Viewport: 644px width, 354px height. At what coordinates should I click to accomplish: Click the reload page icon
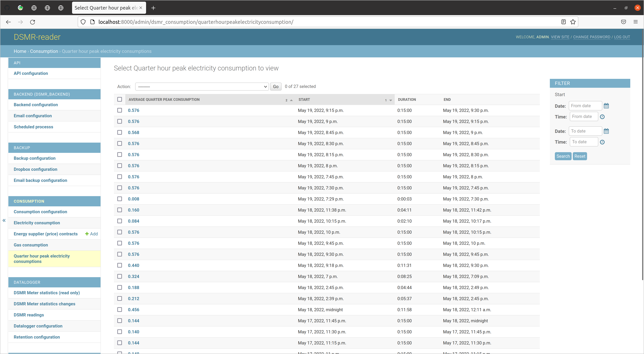(x=33, y=22)
